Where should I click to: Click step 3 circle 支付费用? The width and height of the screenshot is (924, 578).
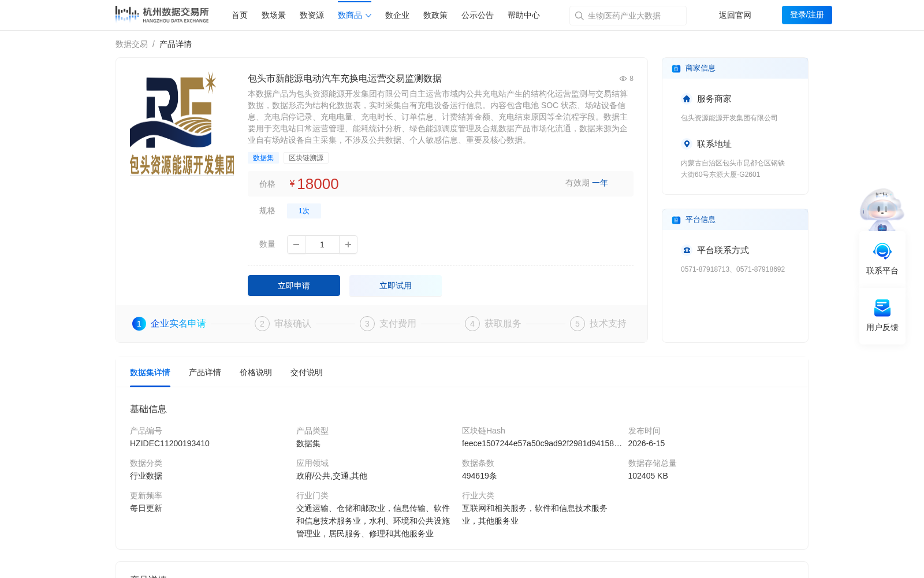coord(367,324)
